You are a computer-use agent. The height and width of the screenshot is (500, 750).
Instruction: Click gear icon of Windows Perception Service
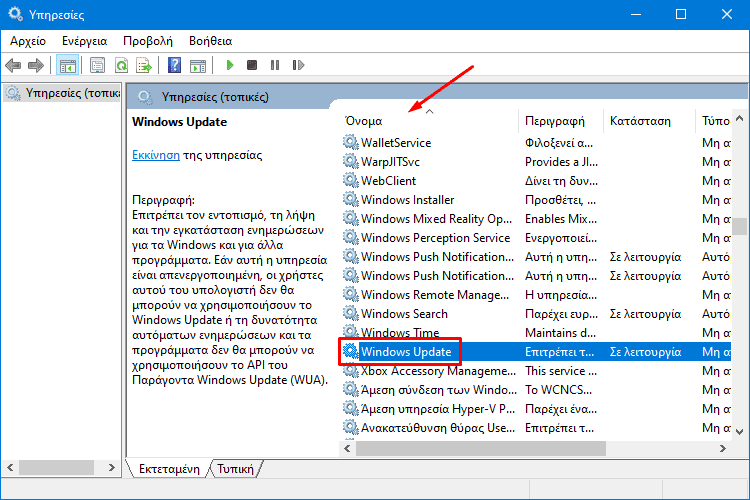[x=351, y=237]
